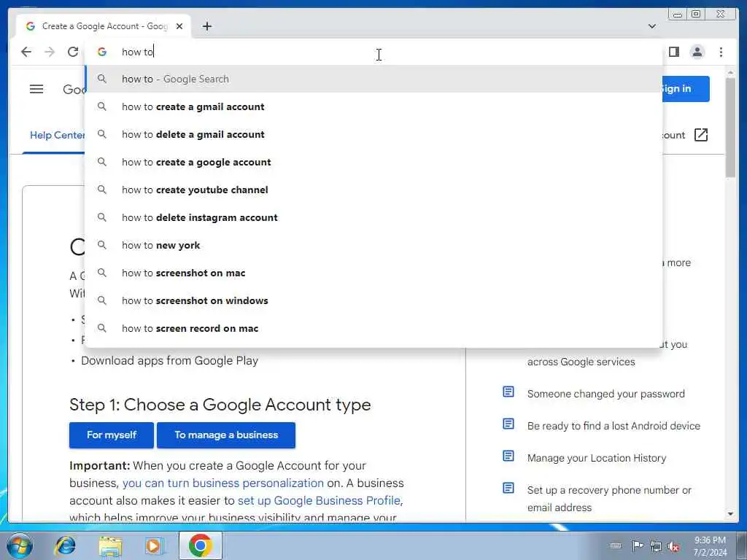Open 'you can turn business personalization' link
The height and width of the screenshot is (560, 747).
pos(223,483)
